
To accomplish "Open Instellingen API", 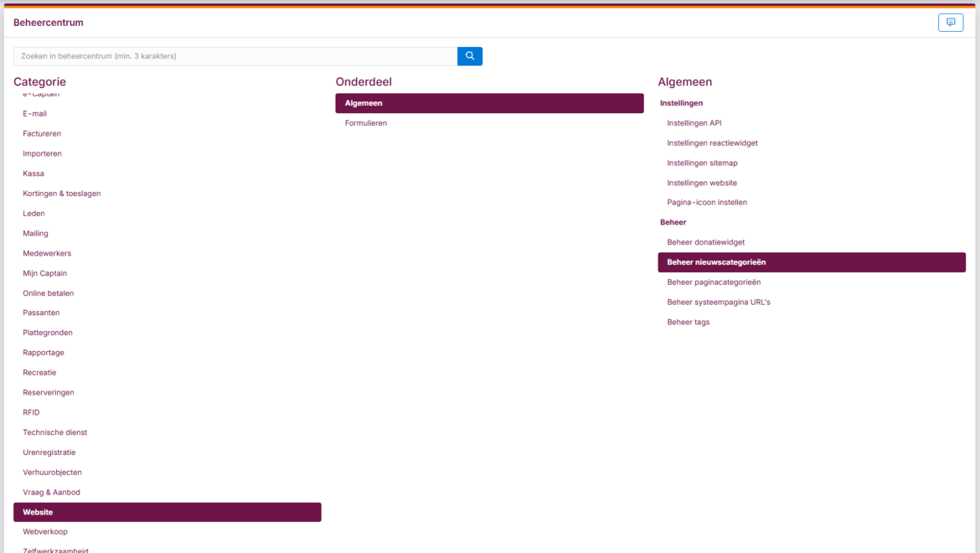I will click(694, 123).
